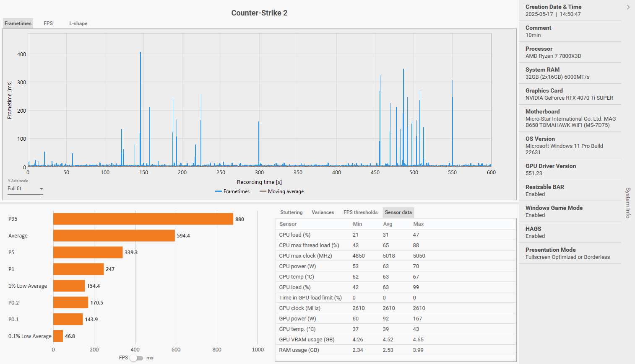Click the orange P95 bar

(143, 219)
